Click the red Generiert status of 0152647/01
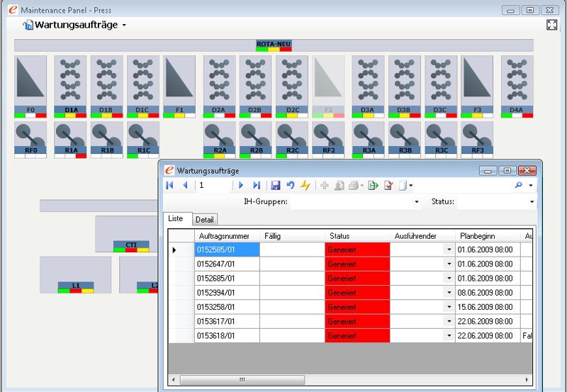 [x=357, y=264]
